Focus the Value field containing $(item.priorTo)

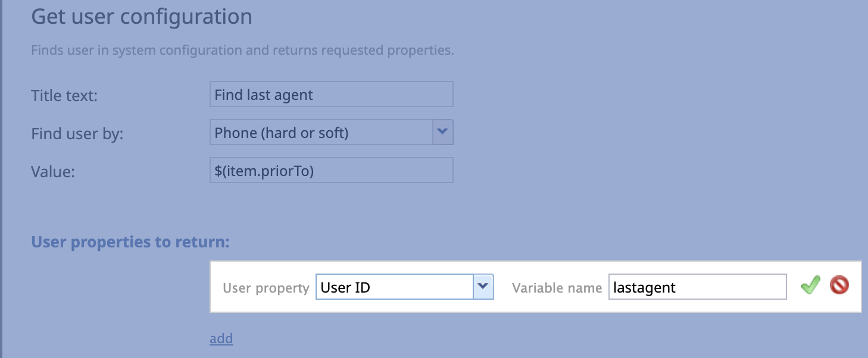pos(332,171)
